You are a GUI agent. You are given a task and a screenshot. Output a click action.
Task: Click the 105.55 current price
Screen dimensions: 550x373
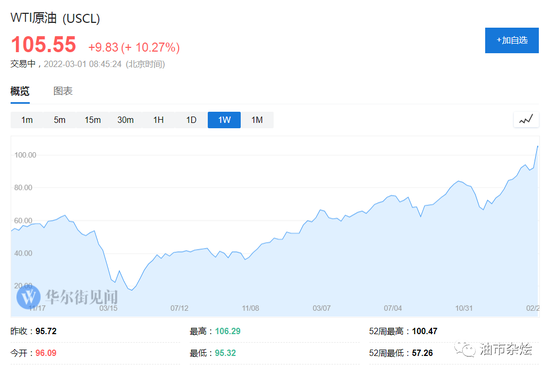point(43,45)
